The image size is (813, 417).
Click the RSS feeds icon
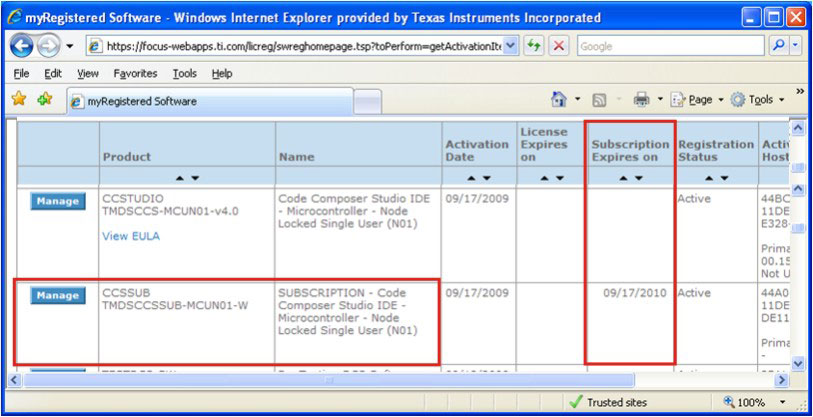599,100
